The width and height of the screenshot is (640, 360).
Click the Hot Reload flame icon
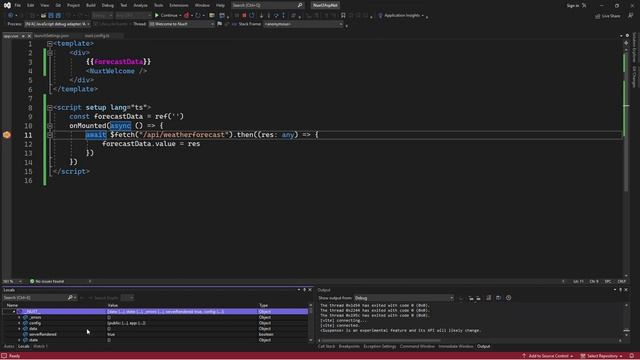click(x=187, y=16)
